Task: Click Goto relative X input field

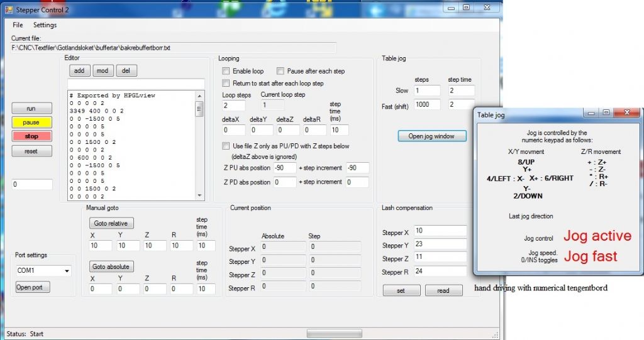Action: [101, 246]
